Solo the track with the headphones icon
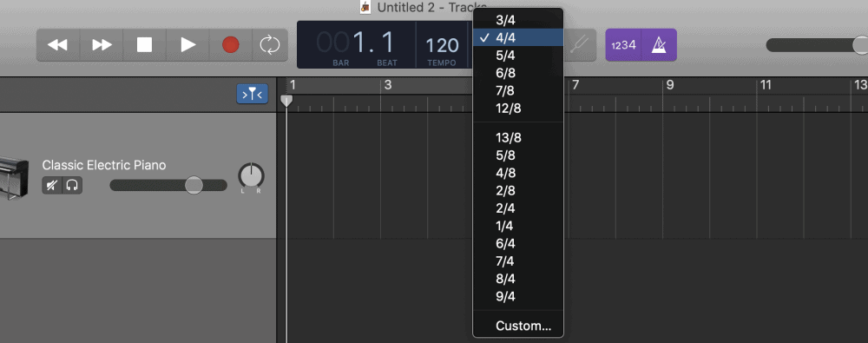 (72, 186)
